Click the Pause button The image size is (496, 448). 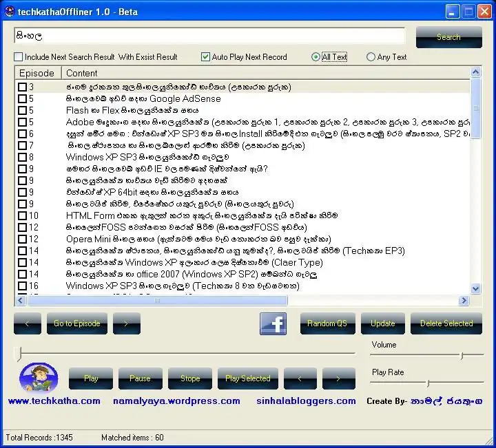pyautogui.click(x=140, y=378)
